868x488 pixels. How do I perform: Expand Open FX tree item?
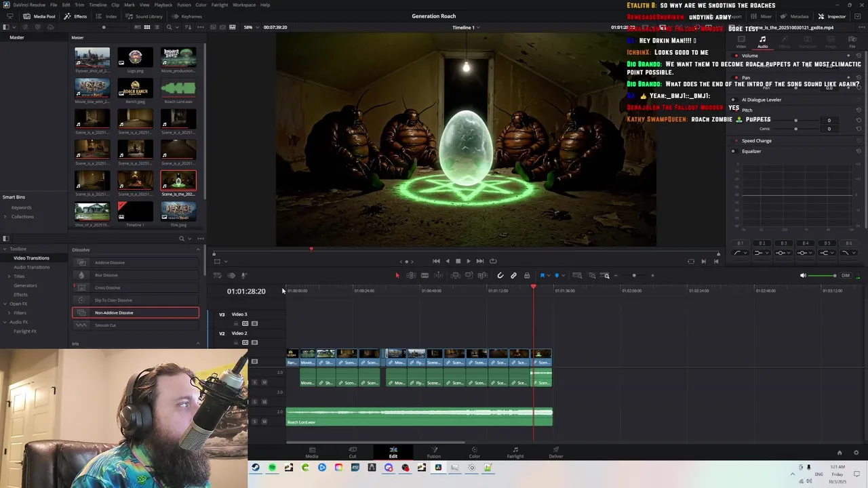pos(5,304)
